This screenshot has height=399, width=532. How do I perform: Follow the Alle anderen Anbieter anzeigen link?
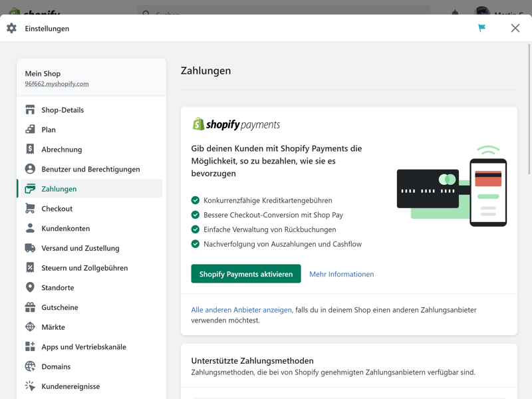pyautogui.click(x=241, y=310)
